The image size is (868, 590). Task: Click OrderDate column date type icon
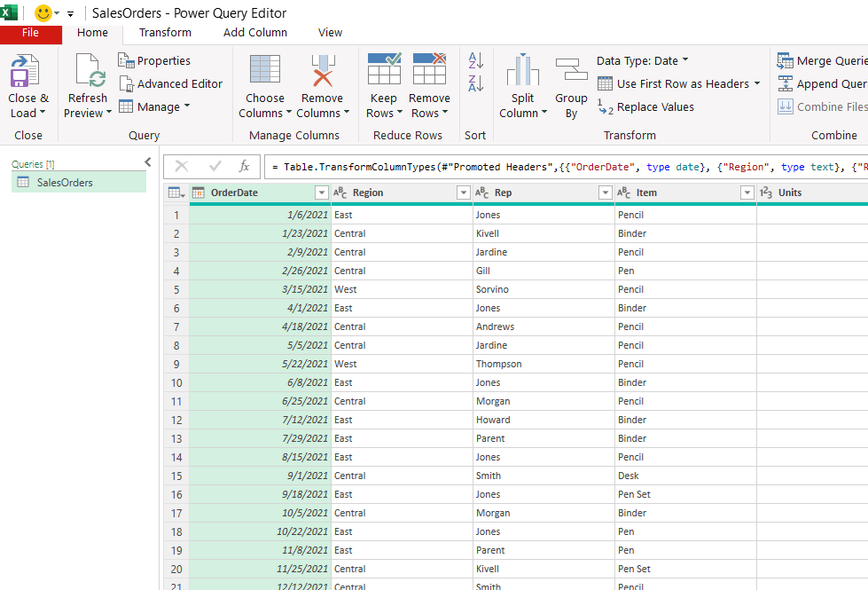[199, 193]
